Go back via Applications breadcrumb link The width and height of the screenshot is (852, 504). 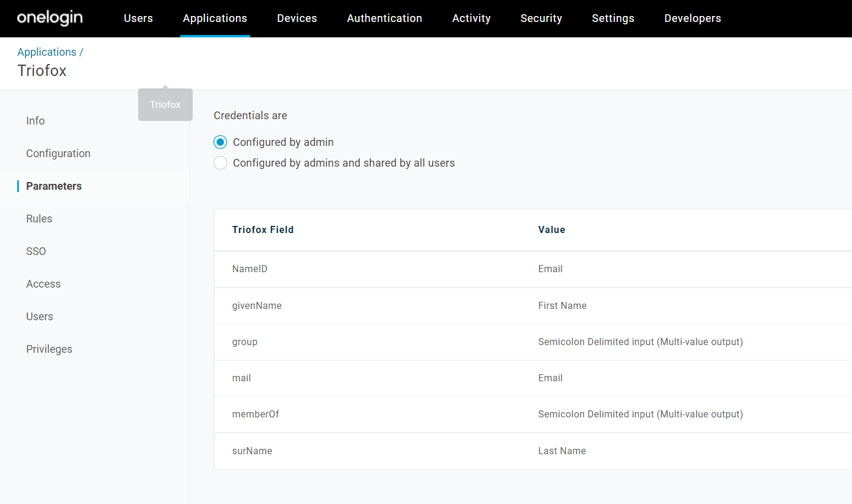tap(47, 52)
